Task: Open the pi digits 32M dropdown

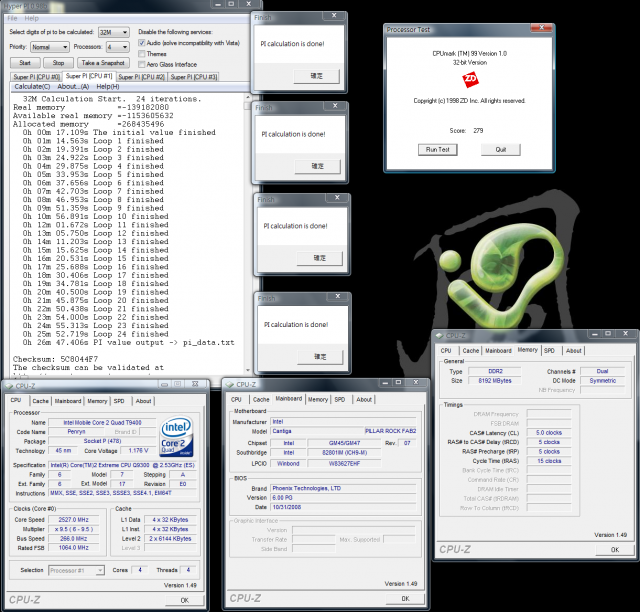Action: (x=113, y=32)
